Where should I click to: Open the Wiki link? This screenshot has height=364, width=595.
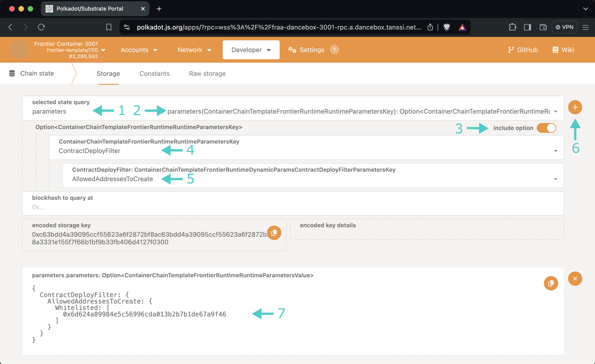(563, 50)
